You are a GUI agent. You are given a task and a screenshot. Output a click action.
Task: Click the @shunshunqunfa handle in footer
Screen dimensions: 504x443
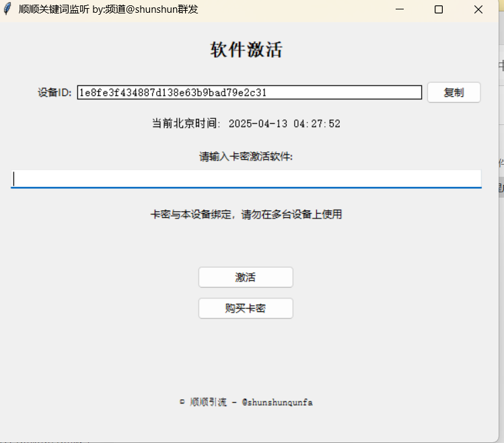[277, 402]
